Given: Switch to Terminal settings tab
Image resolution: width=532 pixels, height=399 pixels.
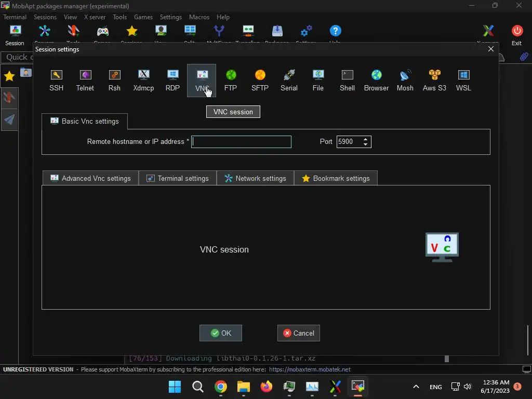Looking at the screenshot, I should point(178,178).
